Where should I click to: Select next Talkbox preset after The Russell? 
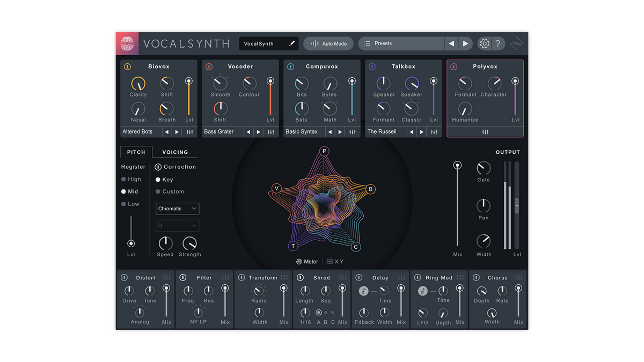[422, 132]
